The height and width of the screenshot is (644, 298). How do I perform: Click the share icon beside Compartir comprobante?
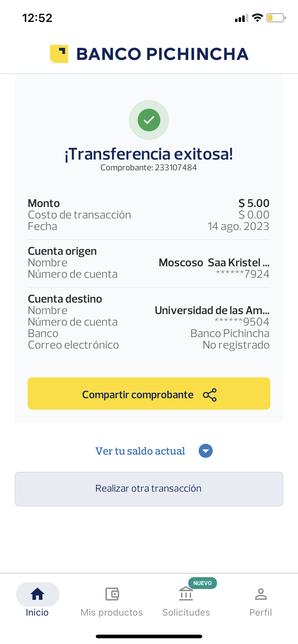coord(210,395)
